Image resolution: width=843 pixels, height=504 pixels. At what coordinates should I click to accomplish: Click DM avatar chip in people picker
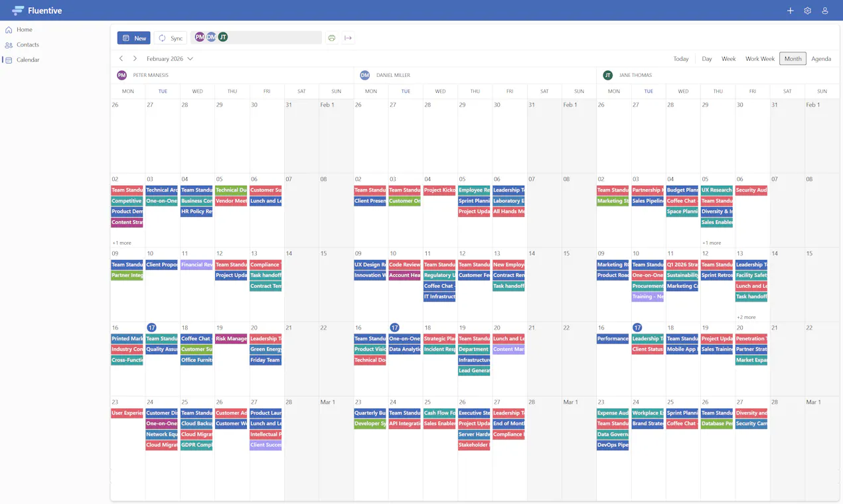tap(211, 37)
